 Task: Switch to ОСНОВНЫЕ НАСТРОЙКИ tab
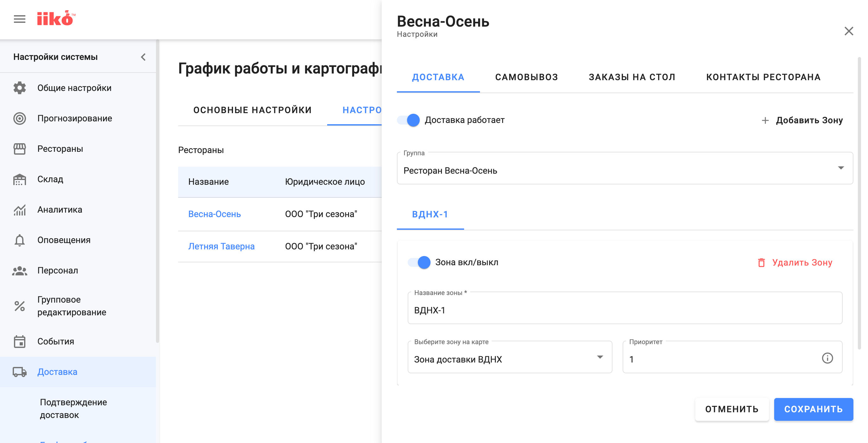coord(252,110)
